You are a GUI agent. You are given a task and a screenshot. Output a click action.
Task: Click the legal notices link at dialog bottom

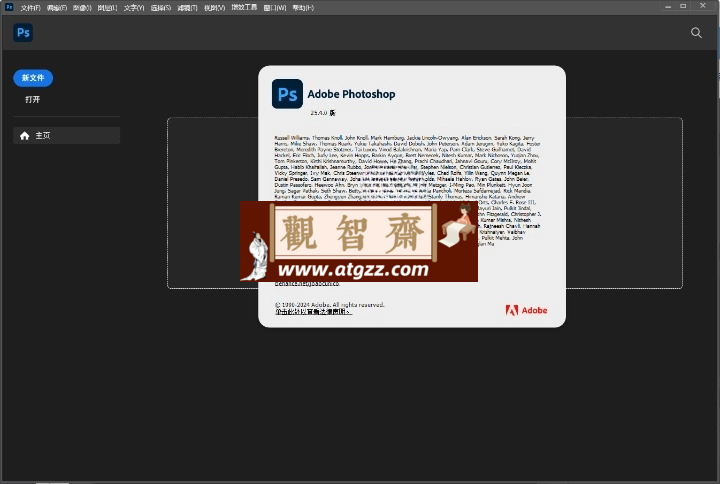tap(314, 311)
